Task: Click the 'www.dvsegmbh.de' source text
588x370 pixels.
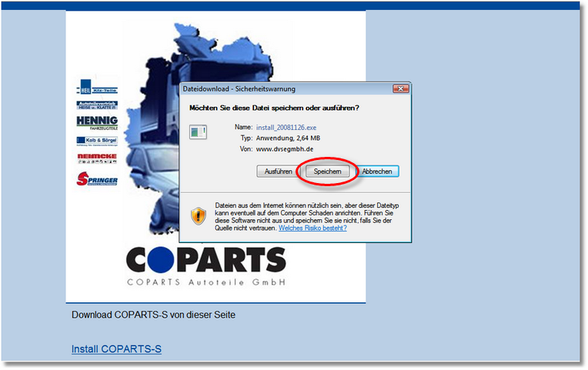Action: (x=284, y=148)
